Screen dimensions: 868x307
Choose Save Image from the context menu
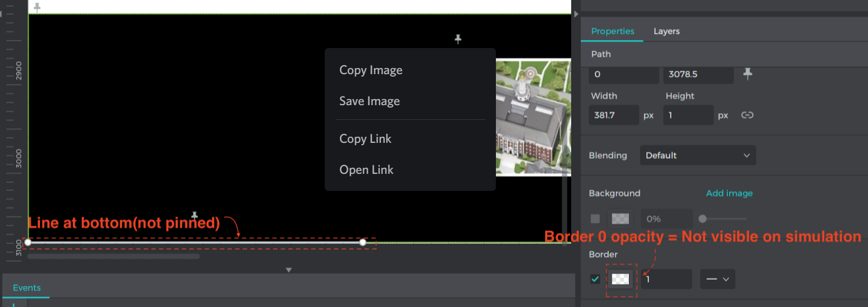pyautogui.click(x=369, y=102)
